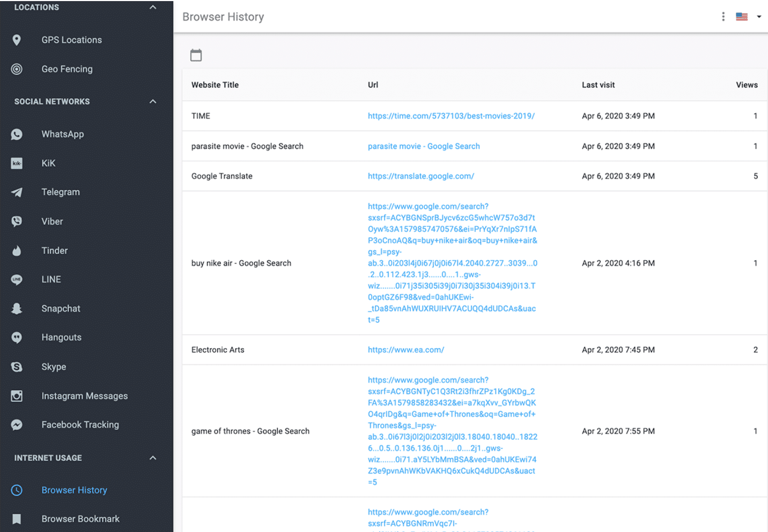Click the Hangouts icon in sidebar
The image size is (768, 532).
point(17,337)
